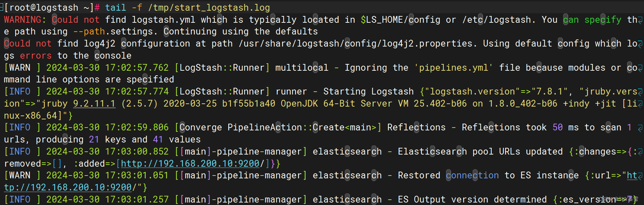Screen dimensions: 644x205
Task: Click the '41' values count
Action: 158,139
